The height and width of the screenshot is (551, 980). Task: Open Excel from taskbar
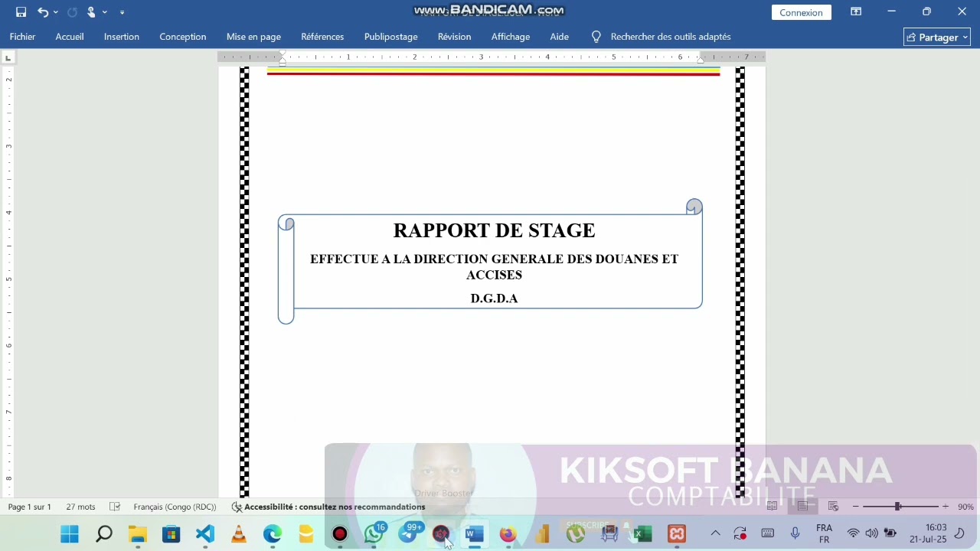coord(643,533)
